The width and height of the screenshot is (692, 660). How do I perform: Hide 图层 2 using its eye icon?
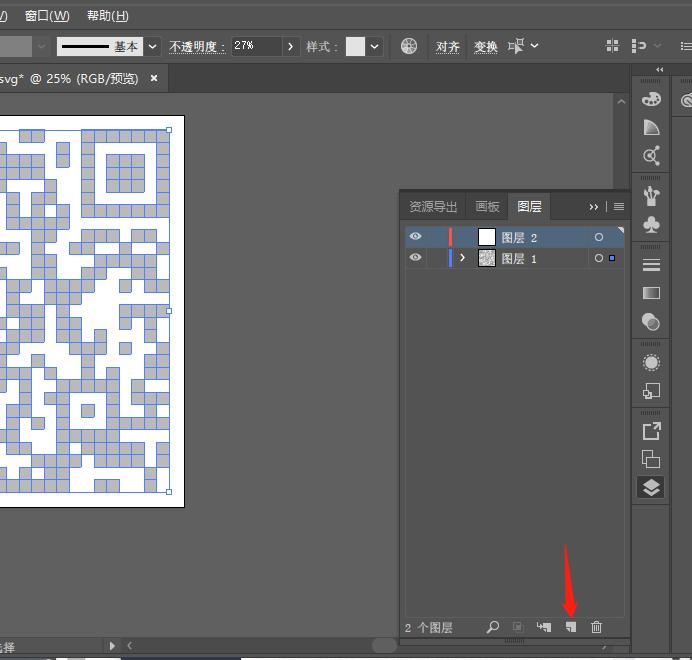coord(415,237)
